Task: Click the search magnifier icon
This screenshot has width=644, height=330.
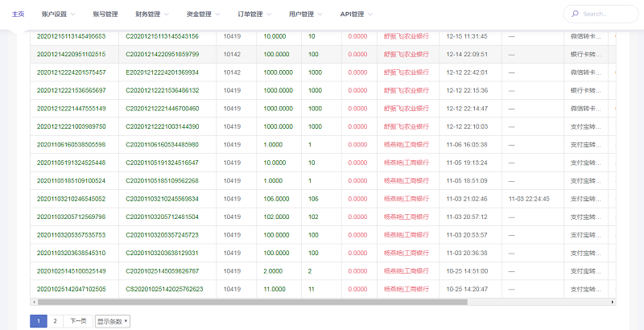Action: (x=573, y=14)
